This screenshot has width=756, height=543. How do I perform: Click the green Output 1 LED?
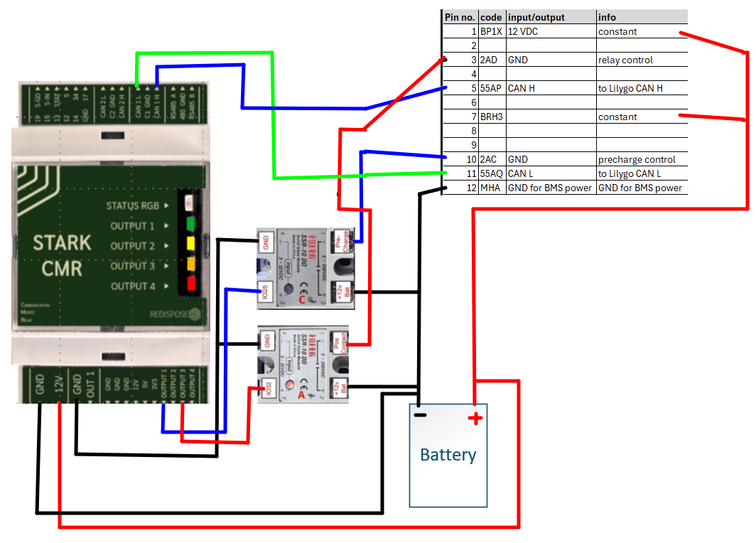190,223
